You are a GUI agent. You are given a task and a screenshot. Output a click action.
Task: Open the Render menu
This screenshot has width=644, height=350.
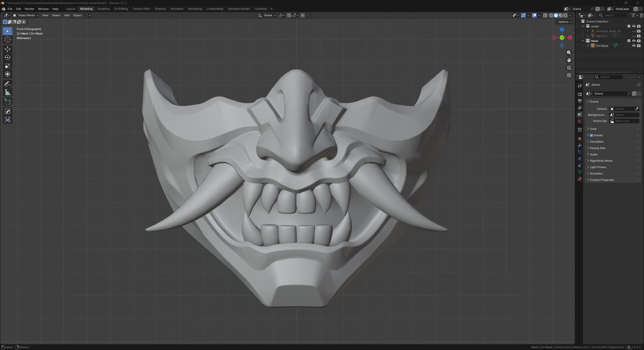30,9
